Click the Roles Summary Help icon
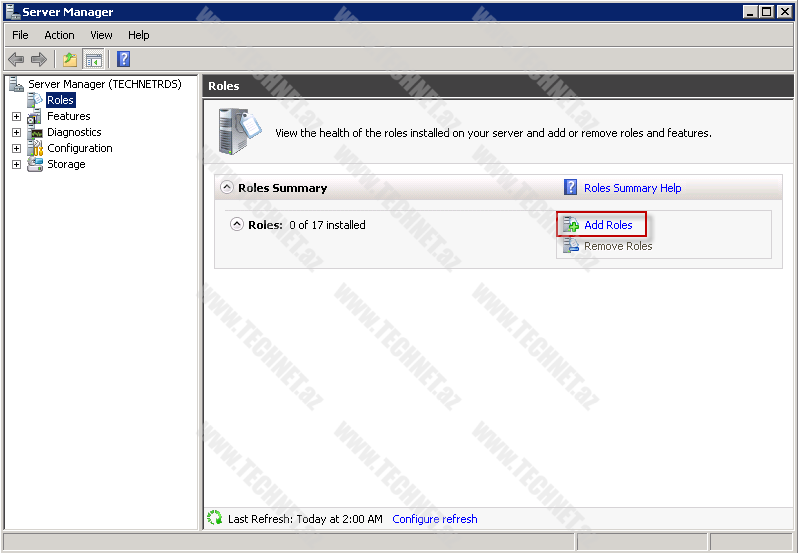 pyautogui.click(x=571, y=187)
